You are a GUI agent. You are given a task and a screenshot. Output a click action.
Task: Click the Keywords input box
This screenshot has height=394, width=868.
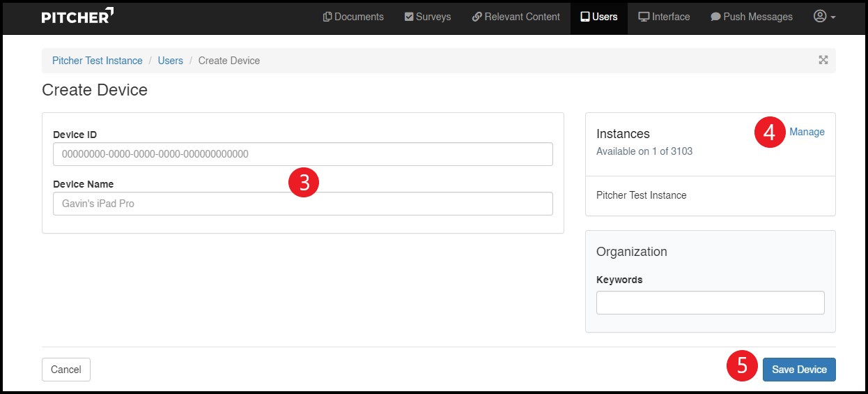click(x=710, y=303)
